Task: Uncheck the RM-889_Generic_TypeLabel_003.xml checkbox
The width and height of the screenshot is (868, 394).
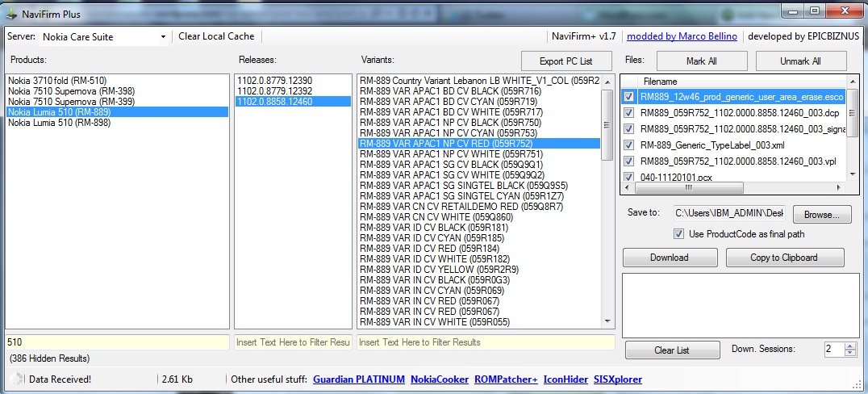Action: [629, 145]
